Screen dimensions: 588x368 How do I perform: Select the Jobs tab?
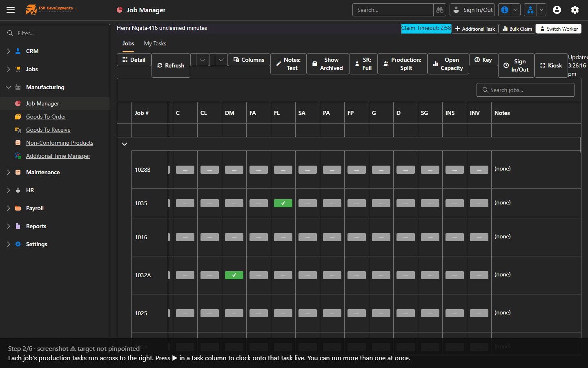128,43
